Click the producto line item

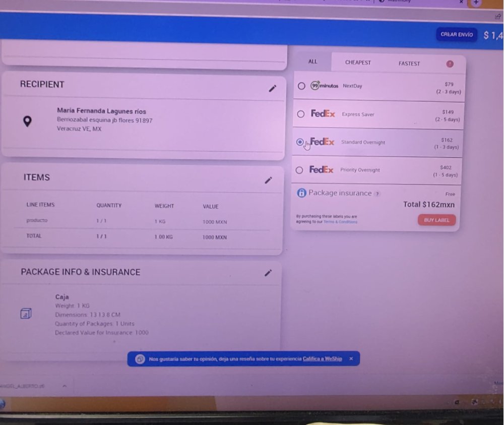pyautogui.click(x=37, y=220)
